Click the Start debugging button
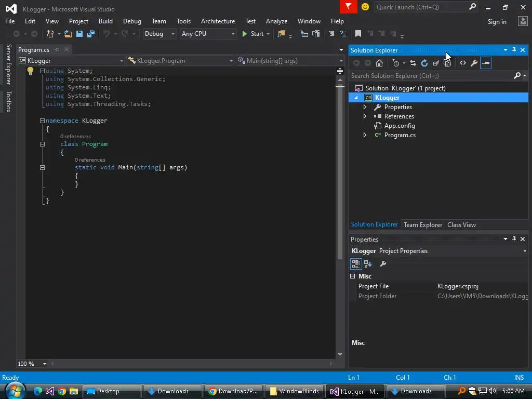Viewport: 532px width, 399px height. point(253,34)
